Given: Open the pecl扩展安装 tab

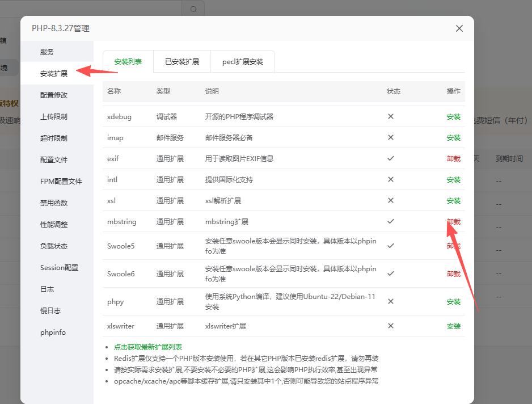Looking at the screenshot, I should pos(243,61).
